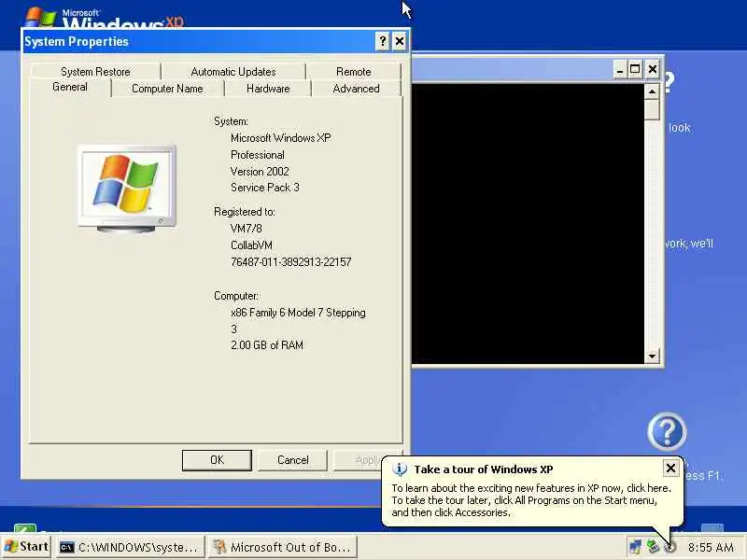Click command prompt scrollbar down arrow
Image resolution: width=747 pixels, height=560 pixels.
652,356
